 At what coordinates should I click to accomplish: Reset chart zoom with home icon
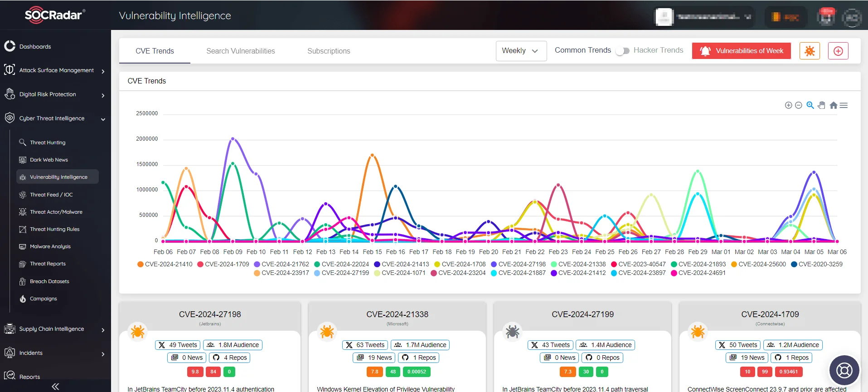pos(833,105)
